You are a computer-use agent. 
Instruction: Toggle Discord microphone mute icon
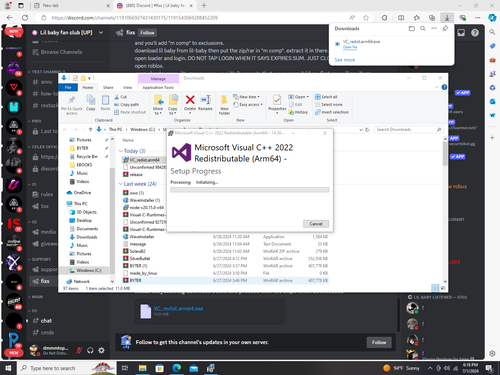pos(79,350)
